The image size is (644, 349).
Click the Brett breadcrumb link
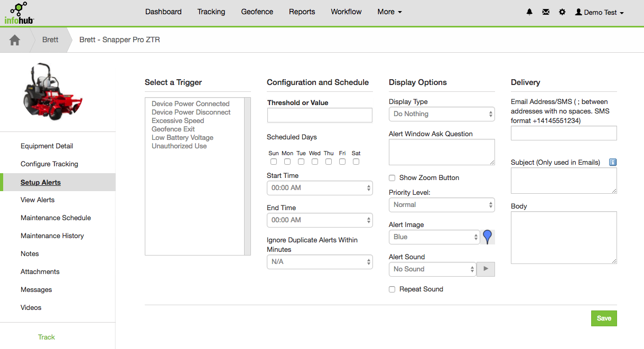(x=50, y=40)
